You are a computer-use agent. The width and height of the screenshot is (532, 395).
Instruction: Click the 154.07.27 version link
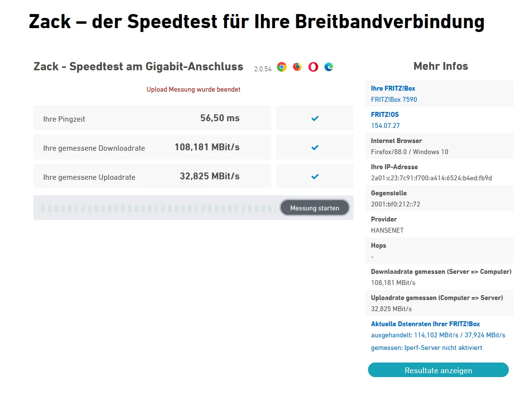point(385,126)
